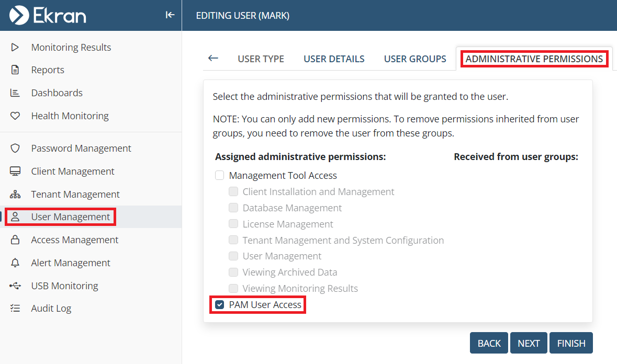The height and width of the screenshot is (364, 617).
Task: Click the USB Monitoring icon
Action: (15, 286)
